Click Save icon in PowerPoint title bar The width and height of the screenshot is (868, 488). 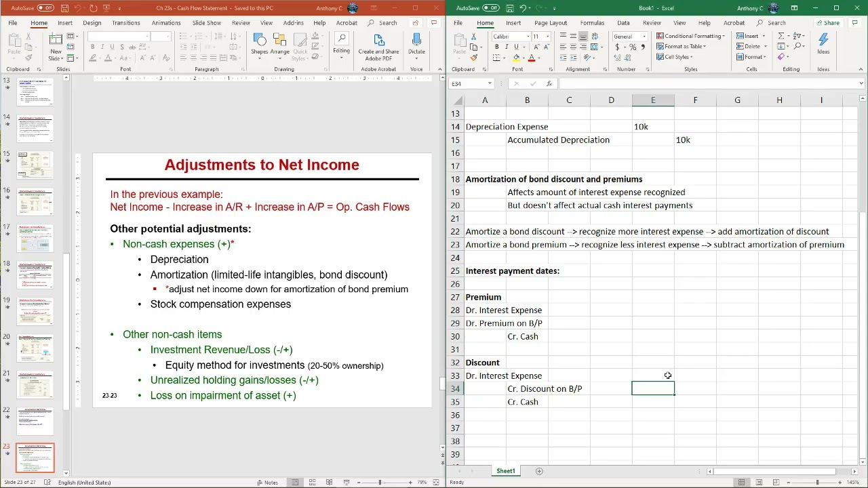click(x=64, y=8)
